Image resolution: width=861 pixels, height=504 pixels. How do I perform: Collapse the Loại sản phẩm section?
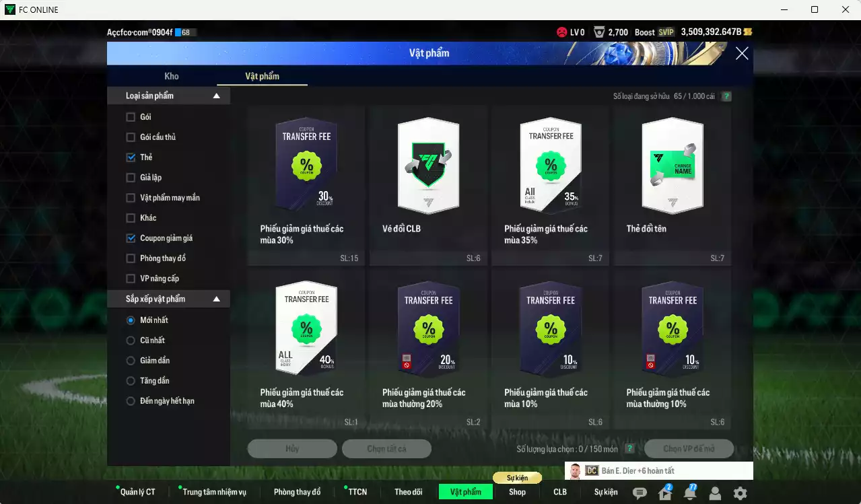pos(216,96)
